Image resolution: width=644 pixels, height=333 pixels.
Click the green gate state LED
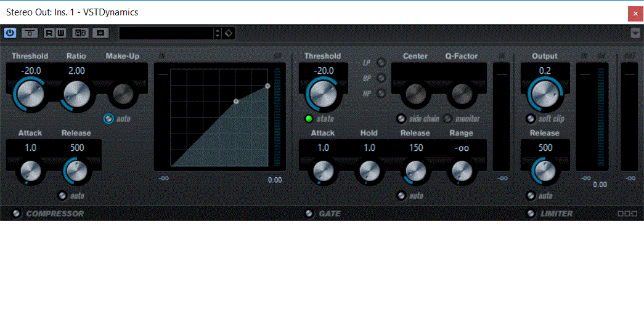click(x=309, y=119)
